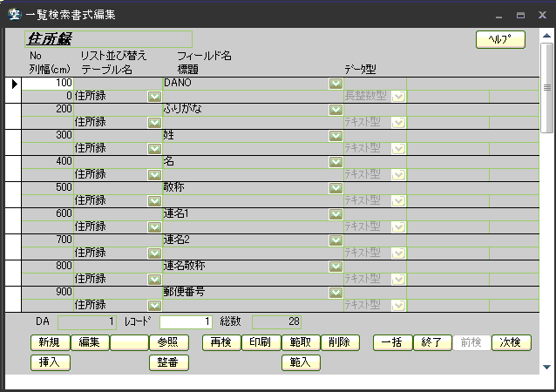Select the No field containing 100
556x392 pixels.
[x=47, y=84]
